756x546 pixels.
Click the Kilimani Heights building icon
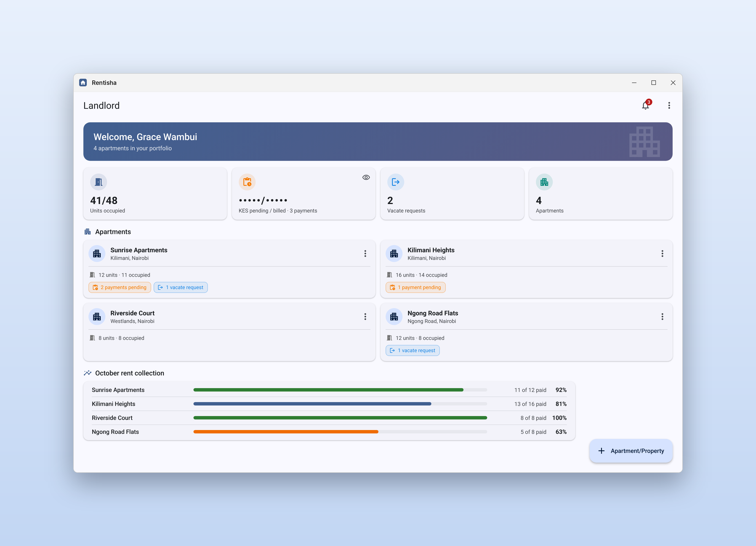(x=394, y=254)
